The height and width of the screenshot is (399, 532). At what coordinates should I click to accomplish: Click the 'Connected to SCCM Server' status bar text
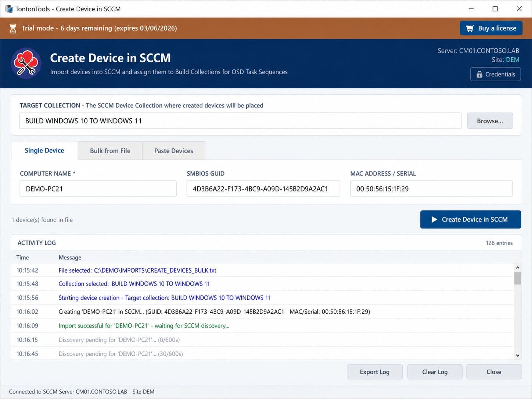coord(82,392)
